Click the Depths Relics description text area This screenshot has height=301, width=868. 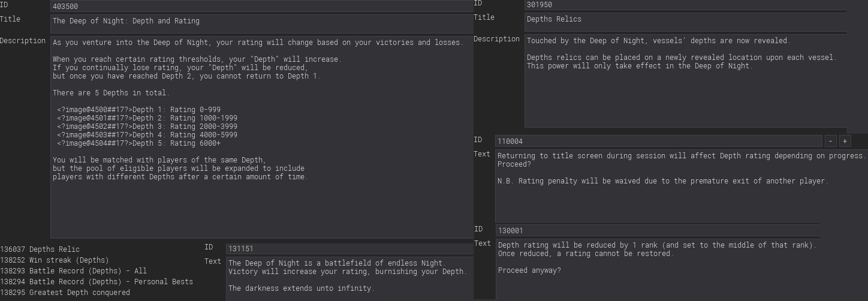coord(685,81)
